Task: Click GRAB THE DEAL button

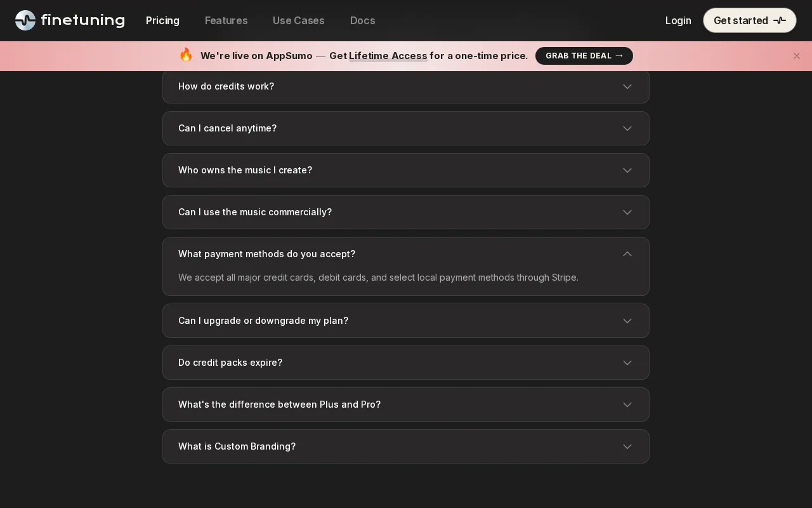Action: pos(584,56)
